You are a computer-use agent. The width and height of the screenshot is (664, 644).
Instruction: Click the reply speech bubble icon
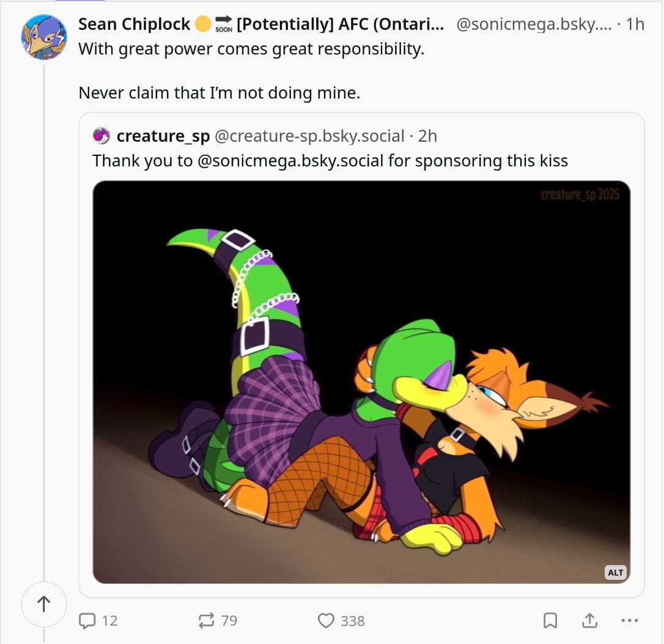point(88,621)
